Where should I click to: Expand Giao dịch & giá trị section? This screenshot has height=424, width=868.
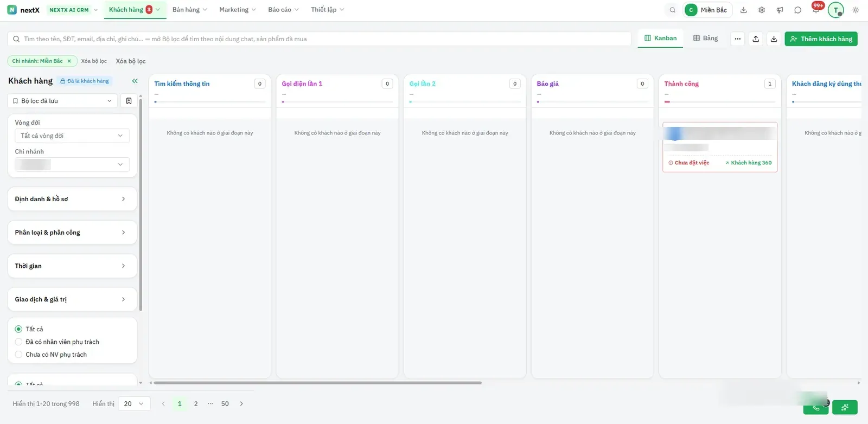pyautogui.click(x=72, y=299)
